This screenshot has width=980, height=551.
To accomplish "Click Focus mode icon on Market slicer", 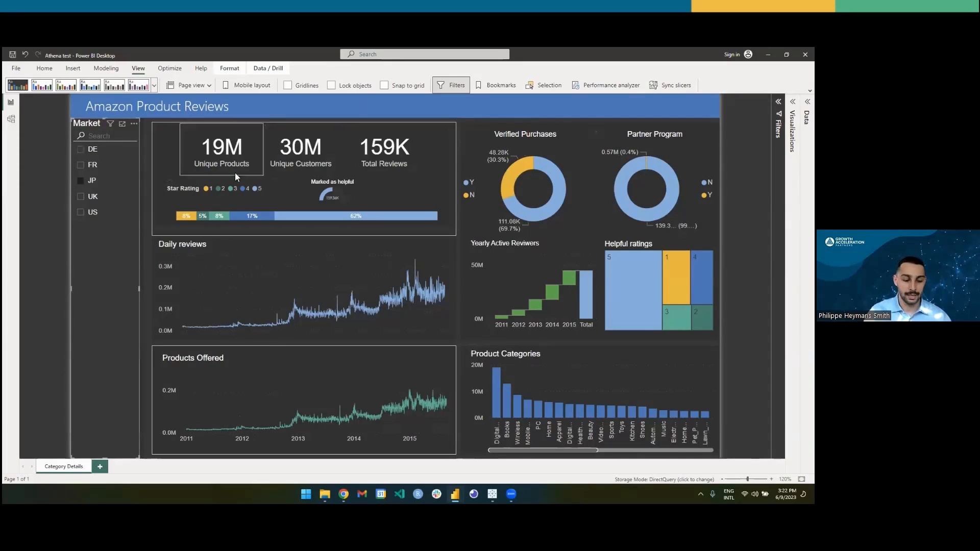I will (x=122, y=123).
